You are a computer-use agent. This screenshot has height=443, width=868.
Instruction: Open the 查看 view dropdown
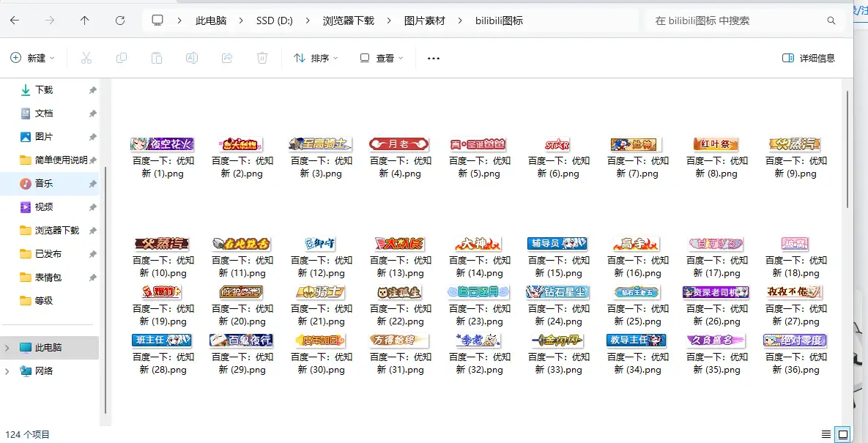click(382, 58)
